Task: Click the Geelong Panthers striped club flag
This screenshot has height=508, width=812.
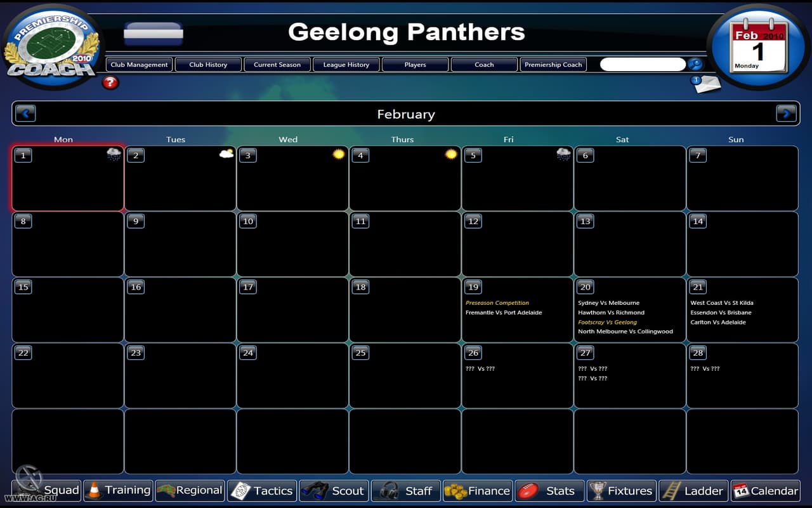Action: click(154, 34)
